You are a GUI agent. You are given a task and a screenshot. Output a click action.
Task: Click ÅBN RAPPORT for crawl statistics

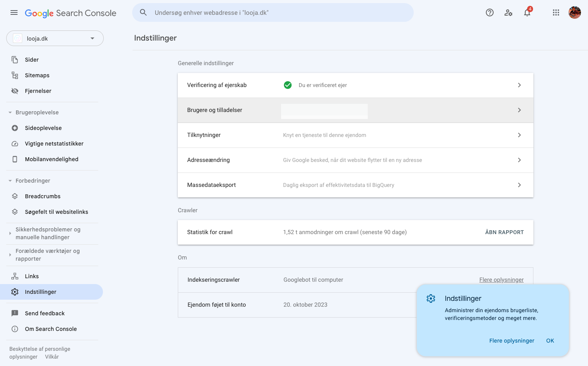(x=505, y=232)
